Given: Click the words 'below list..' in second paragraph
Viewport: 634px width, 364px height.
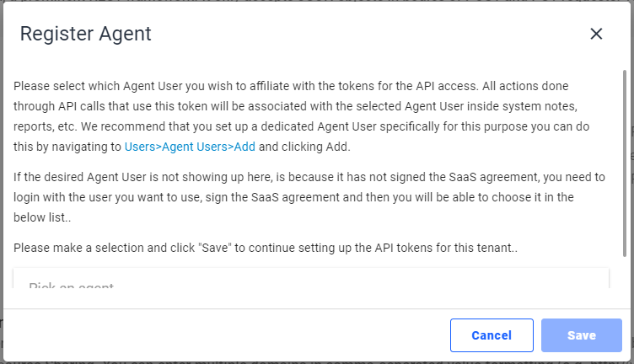Looking at the screenshot, I should (x=42, y=217).
